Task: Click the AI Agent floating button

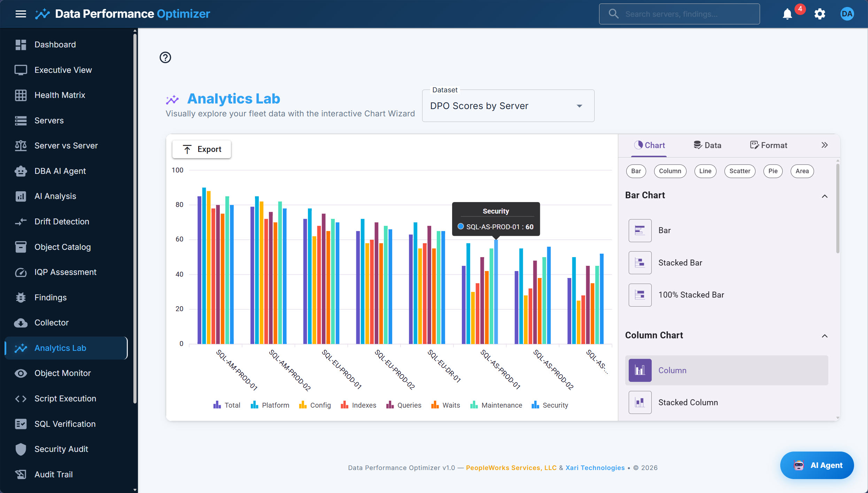Action: pos(817,465)
